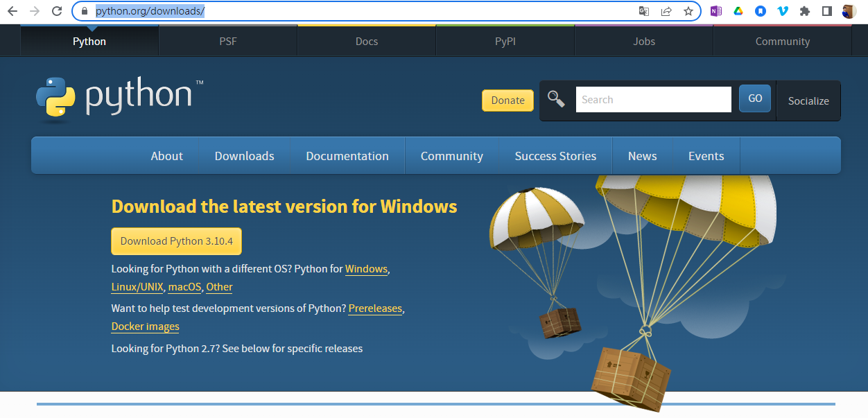This screenshot has width=868, height=418.
Task: Click the browser forward arrow
Action: [35, 11]
